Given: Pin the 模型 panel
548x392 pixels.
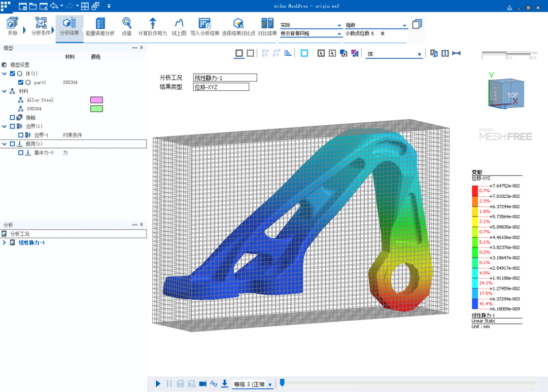Looking at the screenshot, I should [x=141, y=48].
